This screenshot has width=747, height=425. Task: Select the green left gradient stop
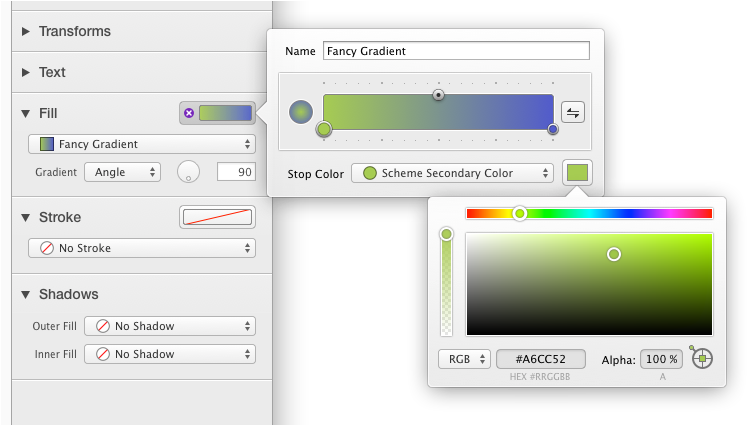324,129
